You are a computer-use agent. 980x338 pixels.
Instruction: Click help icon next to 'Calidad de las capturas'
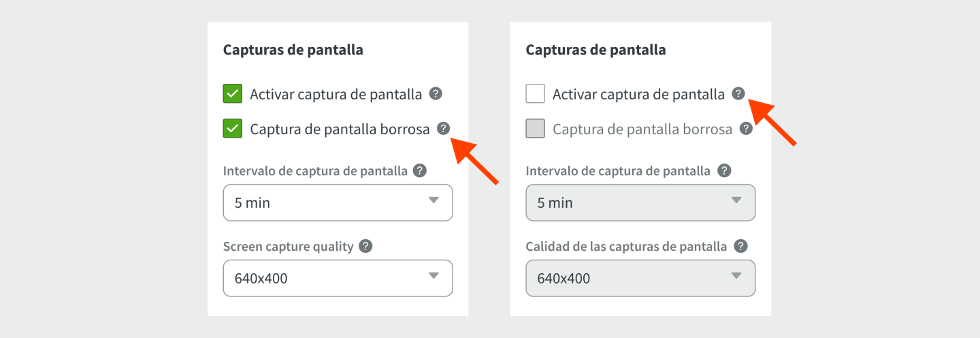740,246
